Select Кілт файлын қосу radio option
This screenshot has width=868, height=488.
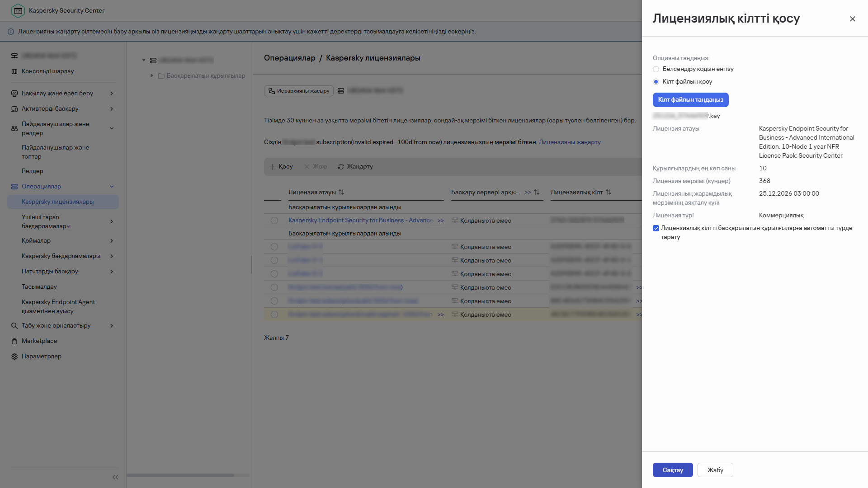point(656,82)
